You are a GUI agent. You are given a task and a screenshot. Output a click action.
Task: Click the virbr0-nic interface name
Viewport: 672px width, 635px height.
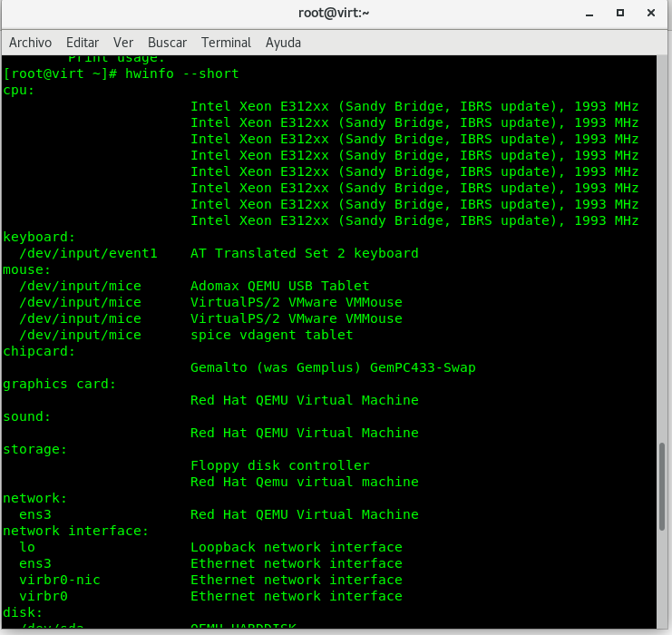[x=59, y=580]
